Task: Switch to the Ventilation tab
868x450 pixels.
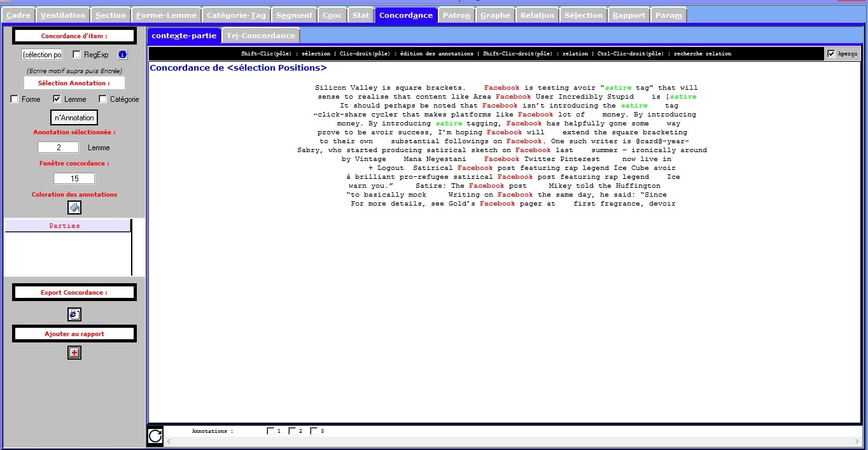Action: coord(62,15)
